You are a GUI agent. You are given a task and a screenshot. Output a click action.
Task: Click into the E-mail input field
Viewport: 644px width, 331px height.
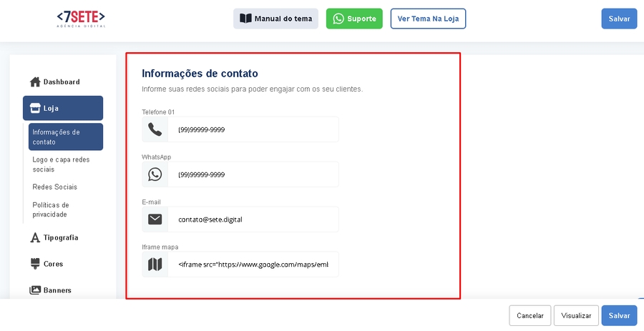coord(253,219)
